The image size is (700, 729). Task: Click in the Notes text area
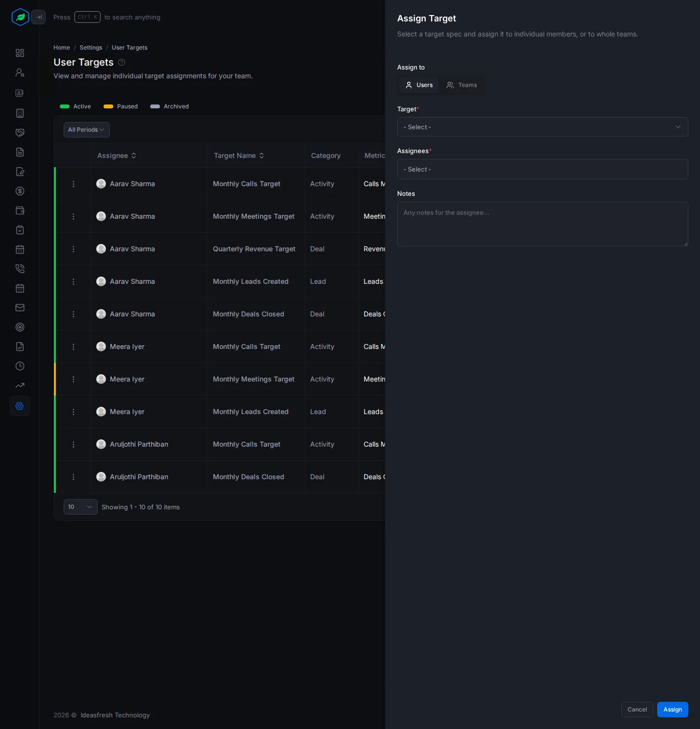(542, 224)
